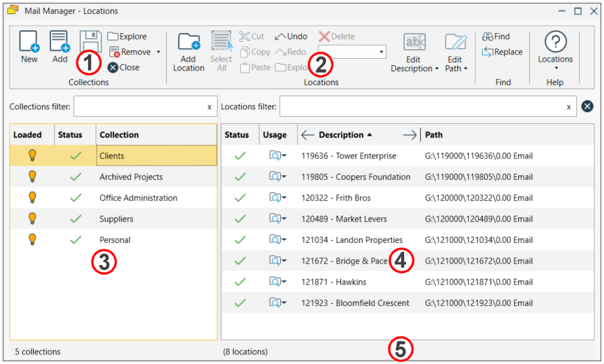Open the combo box below Delete
Screen dimensions: 604x364
382,52
